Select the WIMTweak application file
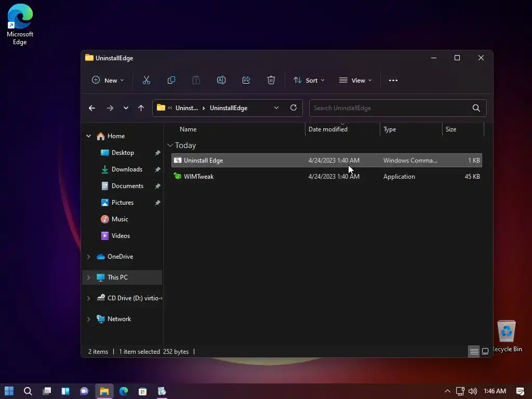Viewport: 532px width, 399px height. point(327,177)
